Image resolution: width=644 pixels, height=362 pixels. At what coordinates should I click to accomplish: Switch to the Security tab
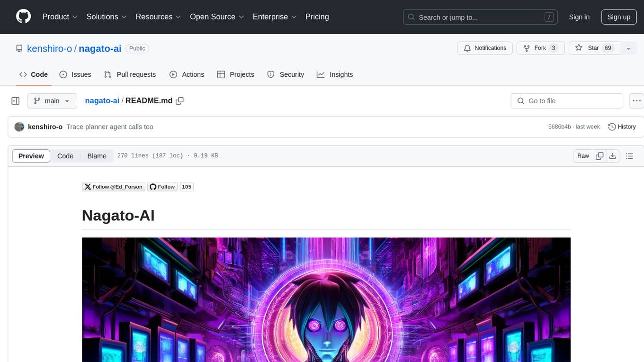[286, 74]
